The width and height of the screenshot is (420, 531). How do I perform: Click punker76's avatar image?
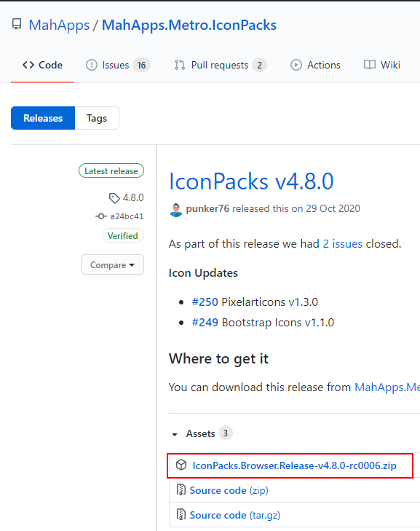coord(176,210)
